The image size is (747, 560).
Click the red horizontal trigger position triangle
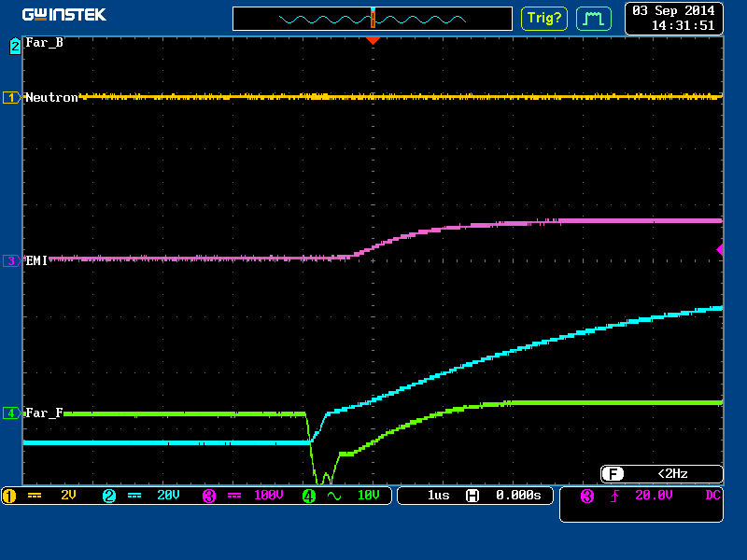[373, 41]
